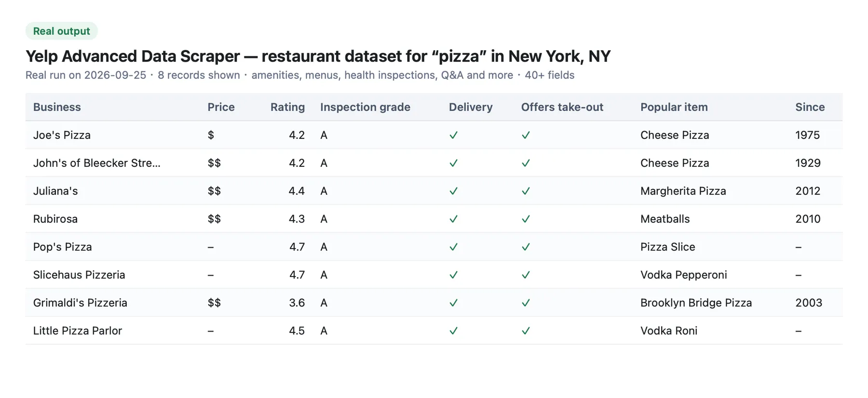Viewport: 868px width, 398px height.
Task: Click the Inspection grade column header
Action: coord(365,107)
